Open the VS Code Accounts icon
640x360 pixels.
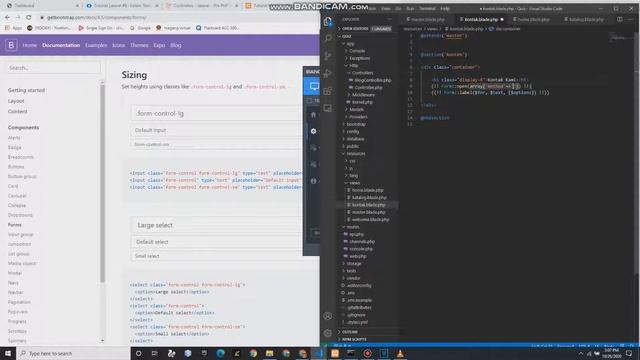pos(328,316)
